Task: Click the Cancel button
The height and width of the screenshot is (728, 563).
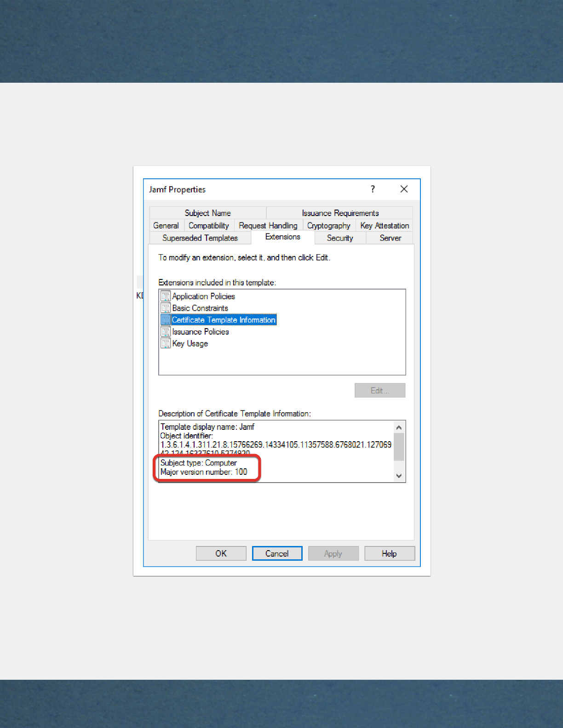Action: [277, 553]
